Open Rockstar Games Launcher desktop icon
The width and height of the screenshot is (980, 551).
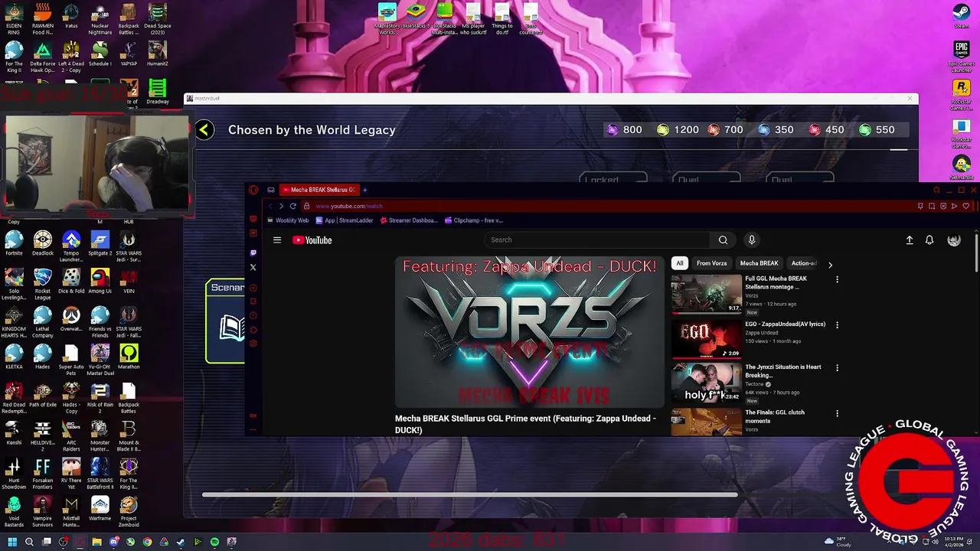point(962,95)
